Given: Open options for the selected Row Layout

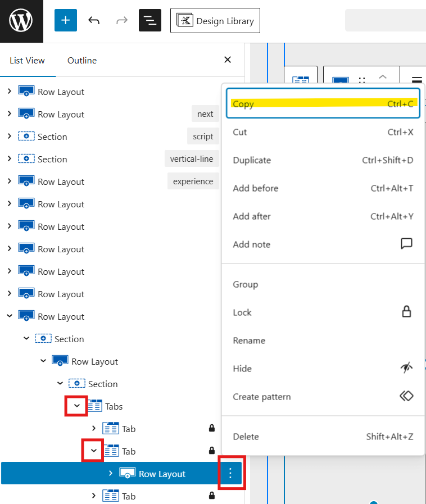Looking at the screenshot, I should coord(230,474).
